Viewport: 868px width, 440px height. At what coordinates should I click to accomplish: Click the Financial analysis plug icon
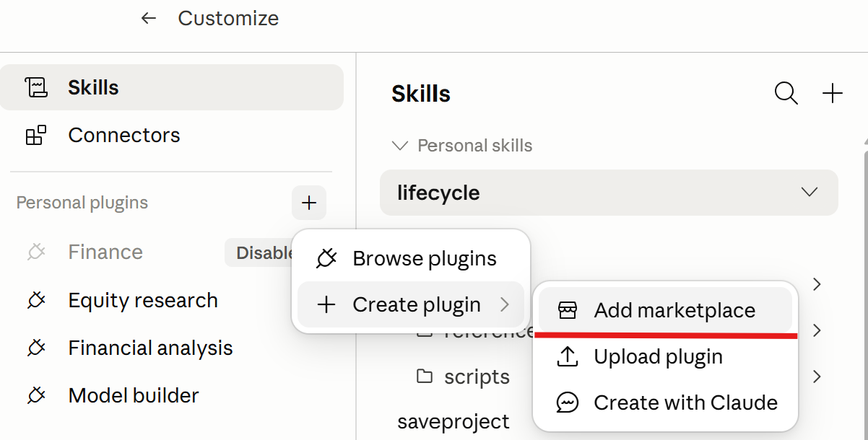pyautogui.click(x=36, y=348)
